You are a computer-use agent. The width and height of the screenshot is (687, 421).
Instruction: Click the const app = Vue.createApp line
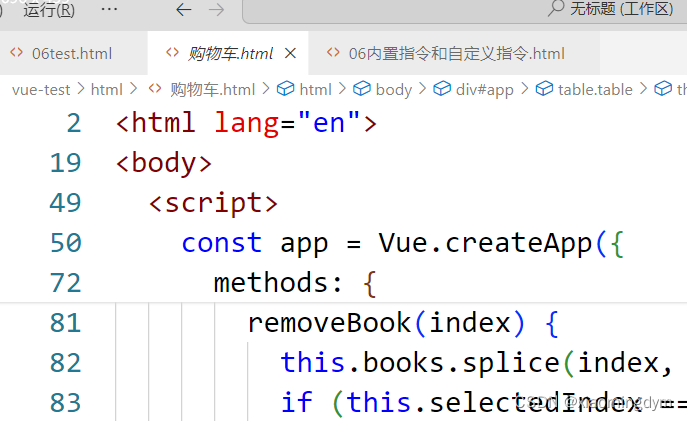403,243
